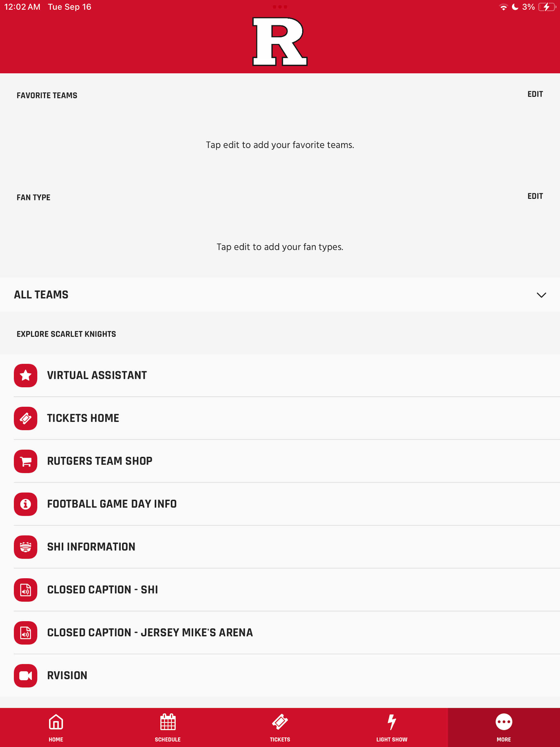Tap the Football Game Day Info icon

[x=26, y=504]
